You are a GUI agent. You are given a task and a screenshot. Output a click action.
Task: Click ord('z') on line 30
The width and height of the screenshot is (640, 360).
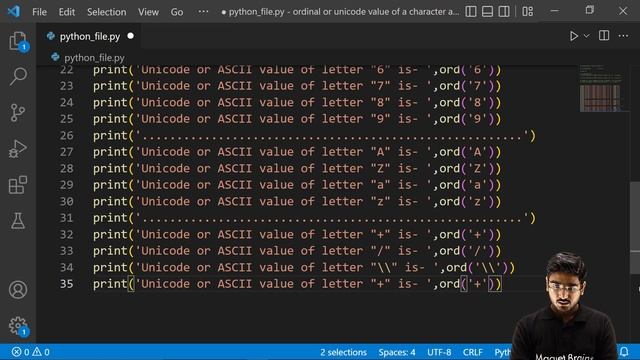click(466, 201)
